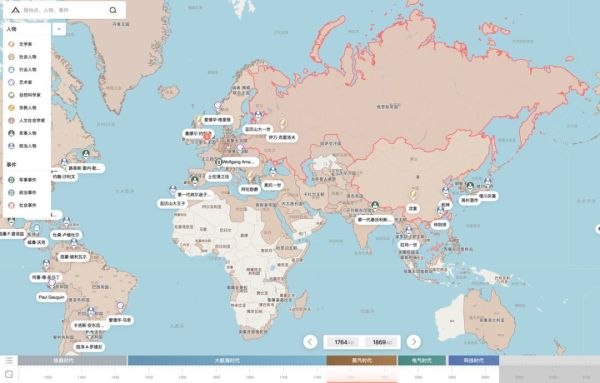
Task: Open the Wolfgang Ama... map marker
Action: point(237,162)
